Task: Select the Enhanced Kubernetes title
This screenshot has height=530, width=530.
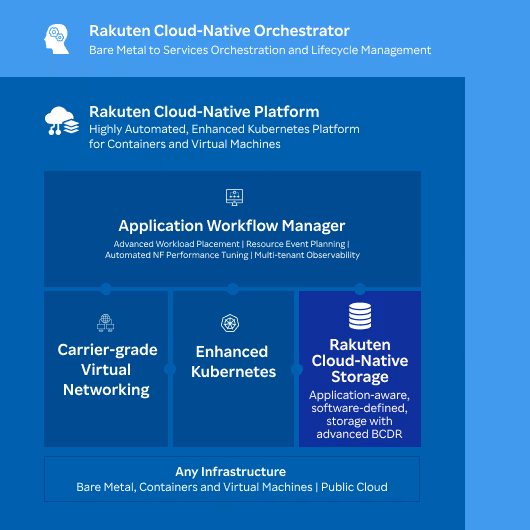Action: [x=233, y=362]
